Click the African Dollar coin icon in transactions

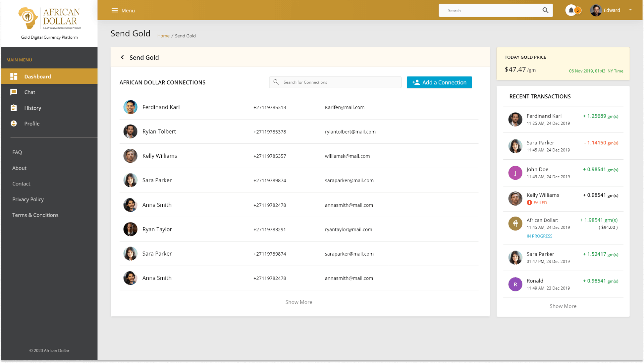[515, 223]
